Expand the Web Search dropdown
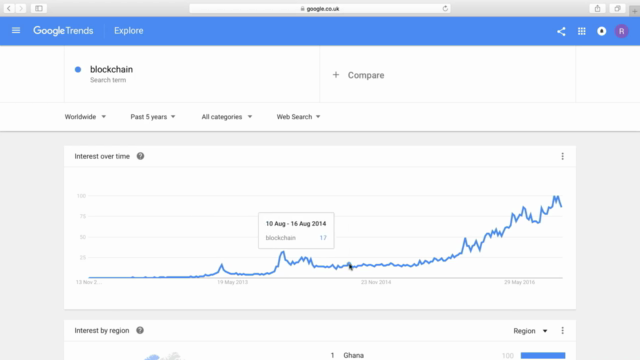The width and height of the screenshot is (640, 360). coord(298,117)
